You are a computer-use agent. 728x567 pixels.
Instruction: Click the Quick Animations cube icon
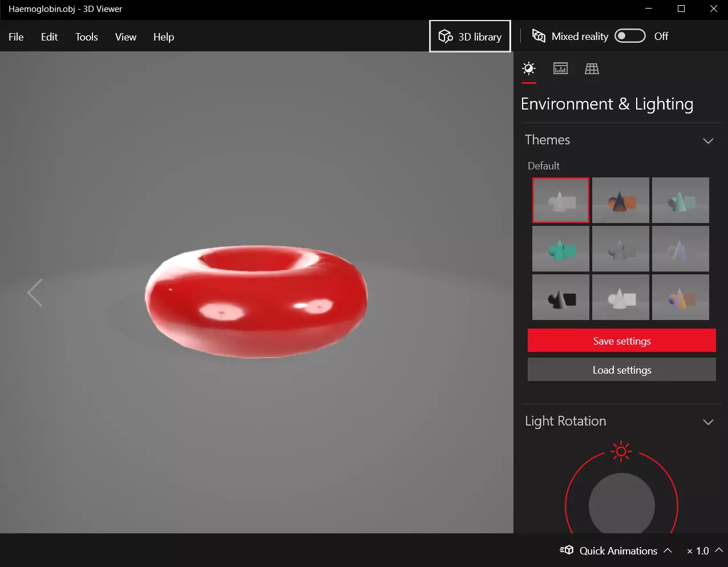pyautogui.click(x=567, y=550)
